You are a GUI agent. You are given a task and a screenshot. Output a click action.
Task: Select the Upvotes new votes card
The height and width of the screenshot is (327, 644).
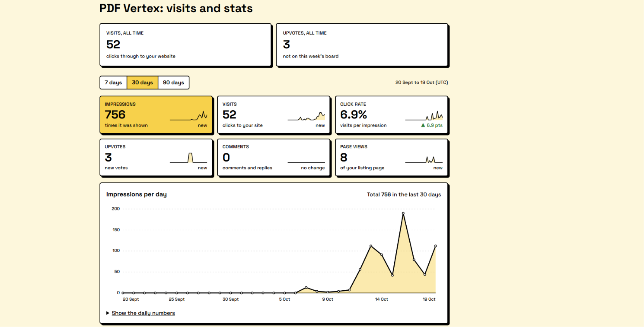(x=156, y=157)
